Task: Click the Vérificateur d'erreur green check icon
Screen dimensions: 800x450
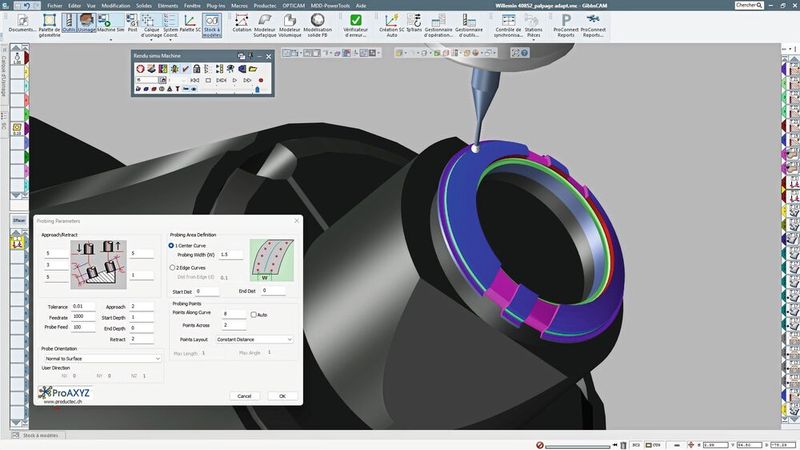Action: coord(356,20)
